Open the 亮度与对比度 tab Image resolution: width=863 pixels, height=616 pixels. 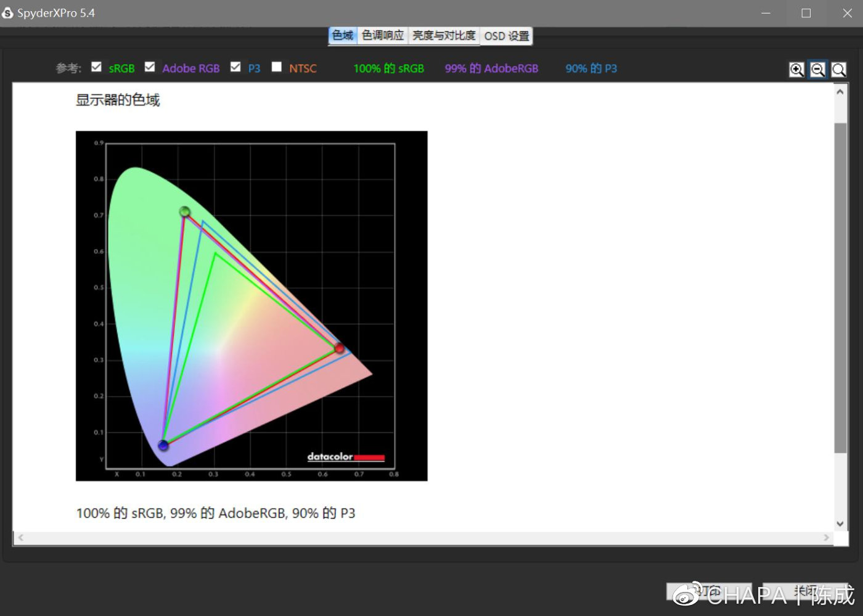[444, 36]
